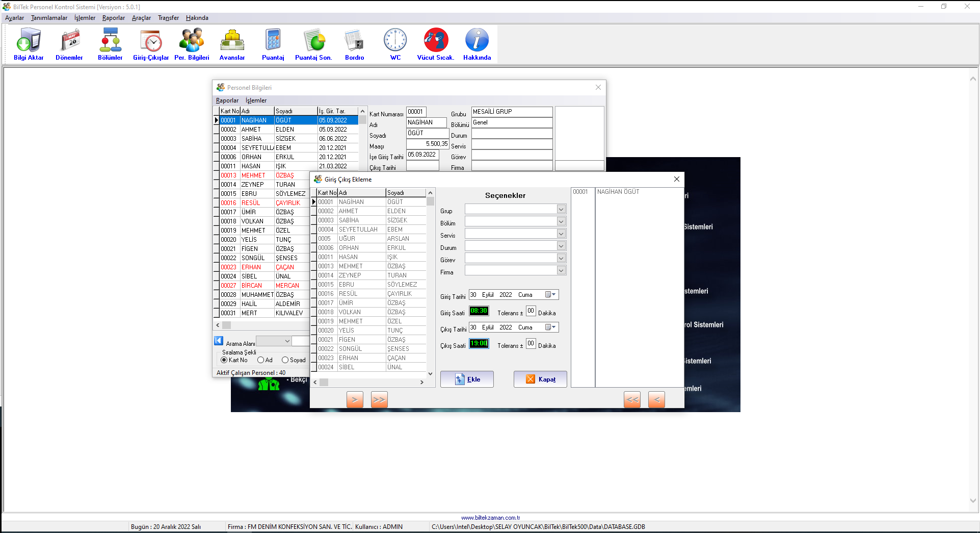Click right arrow of Giriş Çıkış horizontal scrollbar

click(x=421, y=382)
